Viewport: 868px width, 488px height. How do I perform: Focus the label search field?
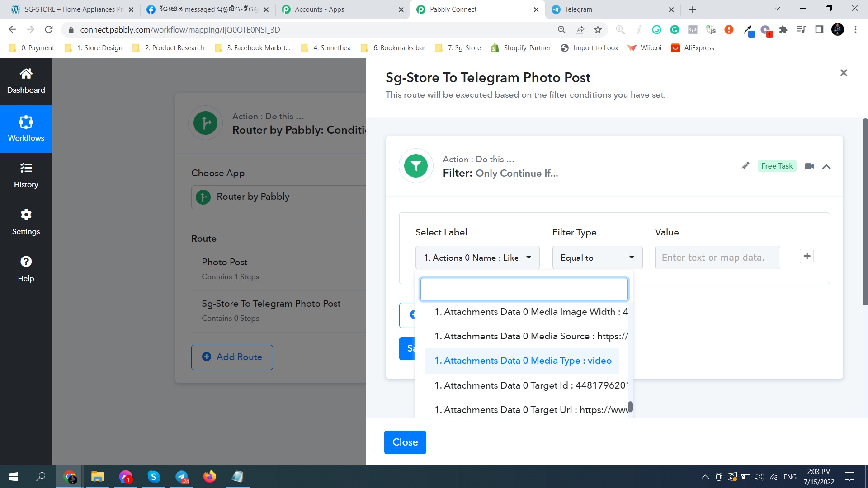click(x=524, y=289)
